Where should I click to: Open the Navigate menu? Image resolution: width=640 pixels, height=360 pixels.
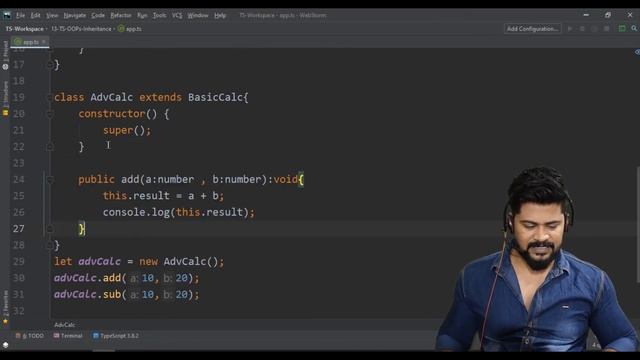coord(75,16)
